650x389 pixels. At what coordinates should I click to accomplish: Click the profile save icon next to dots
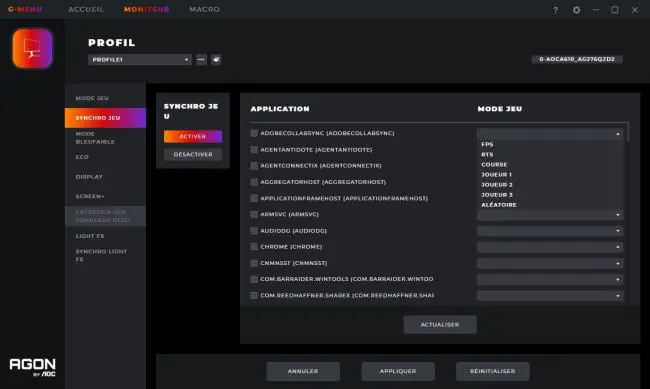pos(216,60)
